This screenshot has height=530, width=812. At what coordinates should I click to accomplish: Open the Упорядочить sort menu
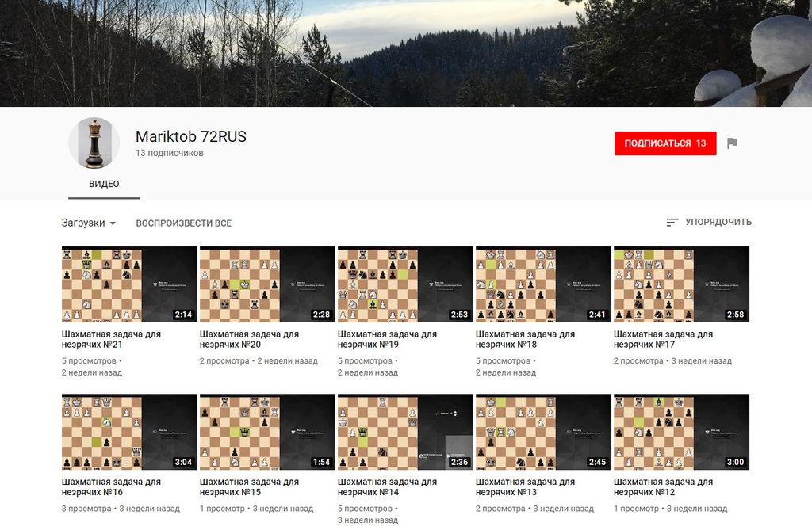718,223
